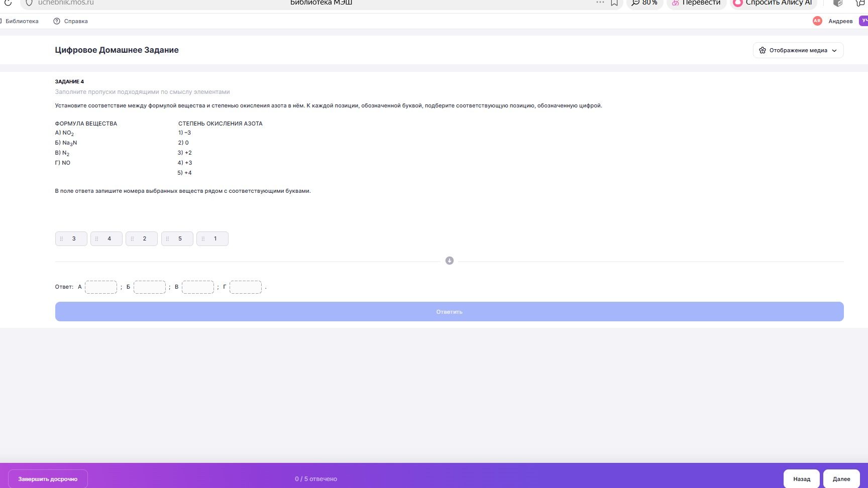Click the down-arrow circle divider icon
The width and height of the screenshot is (868, 488).
coord(450,261)
